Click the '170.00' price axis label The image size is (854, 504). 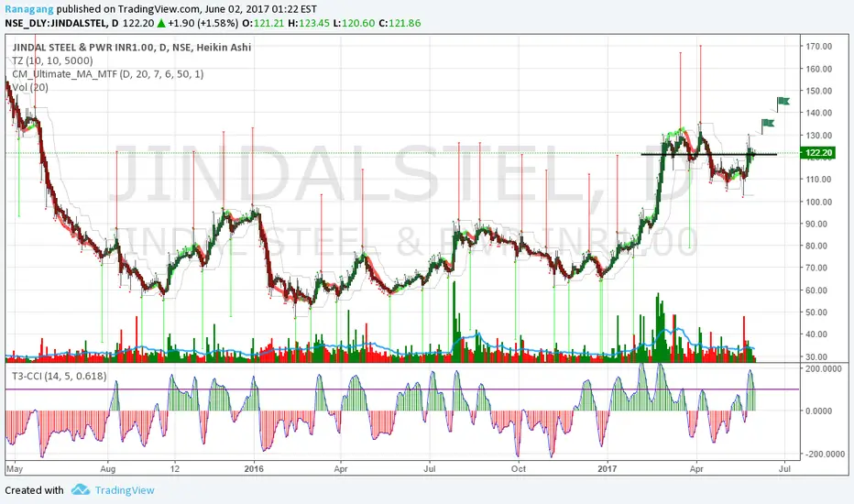tap(818, 47)
